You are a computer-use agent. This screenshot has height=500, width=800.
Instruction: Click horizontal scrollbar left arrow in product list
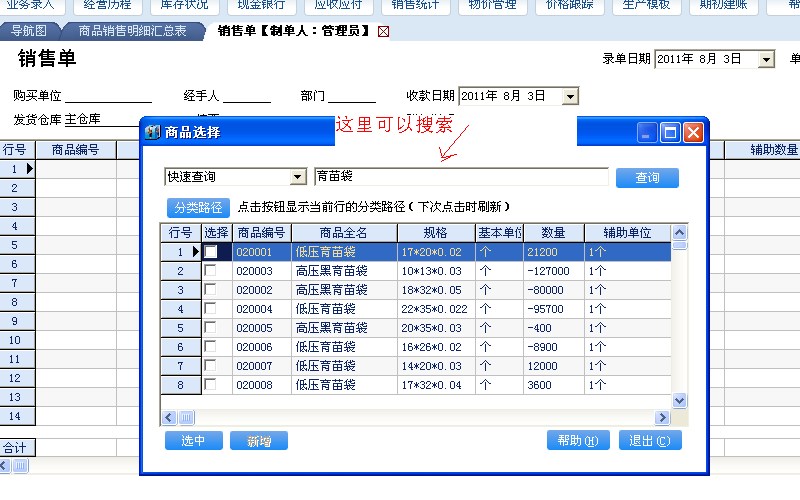pyautogui.click(x=169, y=417)
